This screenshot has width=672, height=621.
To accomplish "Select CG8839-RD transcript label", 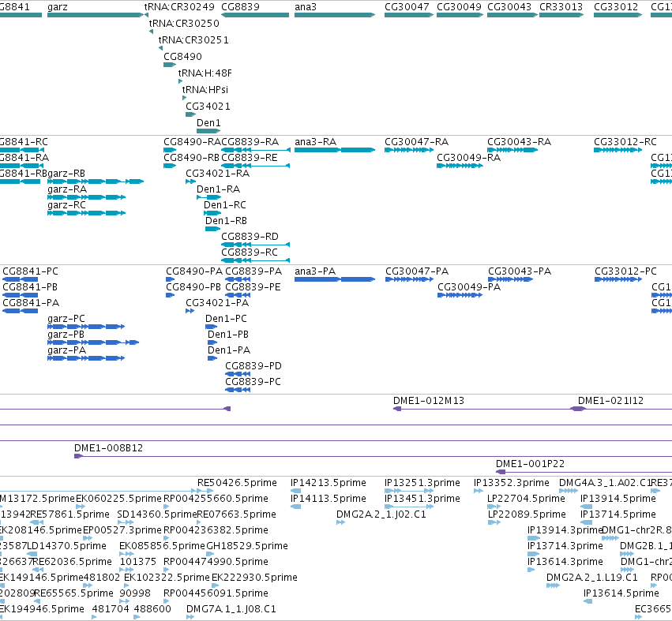I will 250,237.
